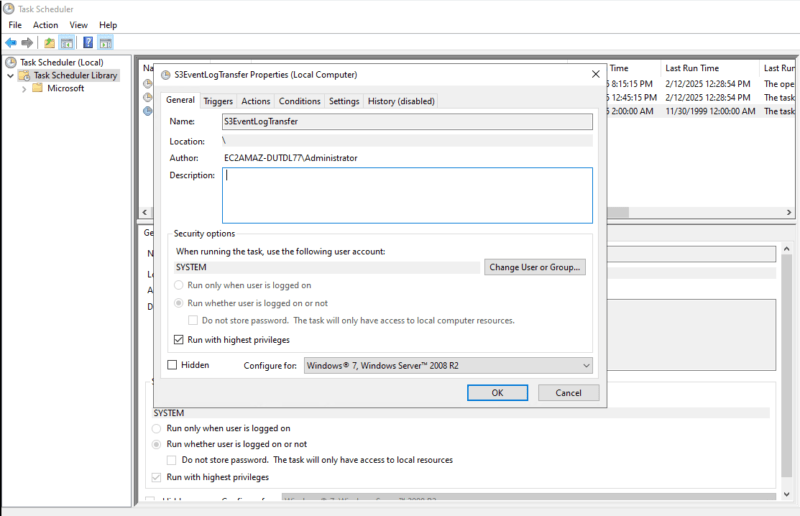Select Run whether user is logged on or not
The height and width of the screenshot is (516, 800).
coord(180,303)
